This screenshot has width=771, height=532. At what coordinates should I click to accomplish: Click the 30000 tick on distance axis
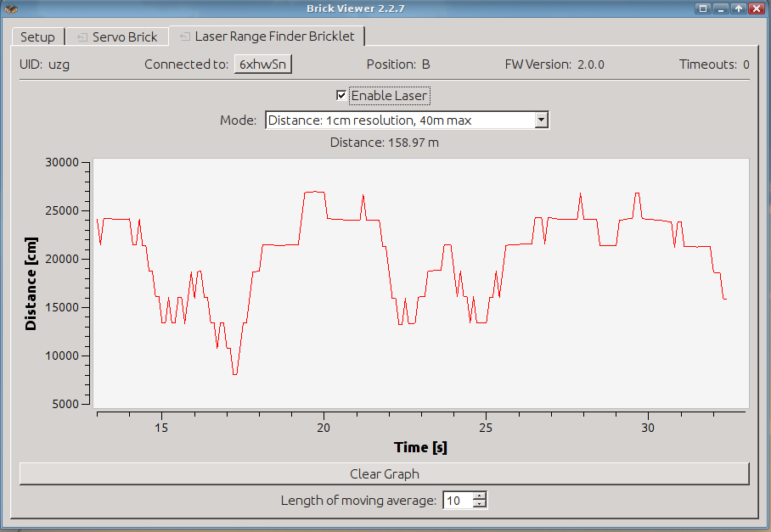pos(62,163)
